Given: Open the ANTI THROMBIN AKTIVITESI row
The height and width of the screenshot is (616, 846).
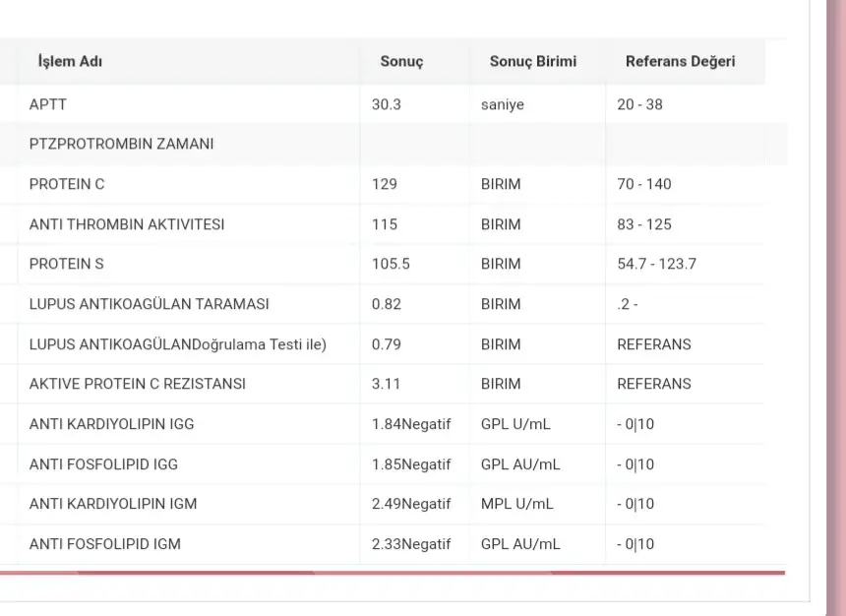Looking at the screenshot, I should [127, 224].
